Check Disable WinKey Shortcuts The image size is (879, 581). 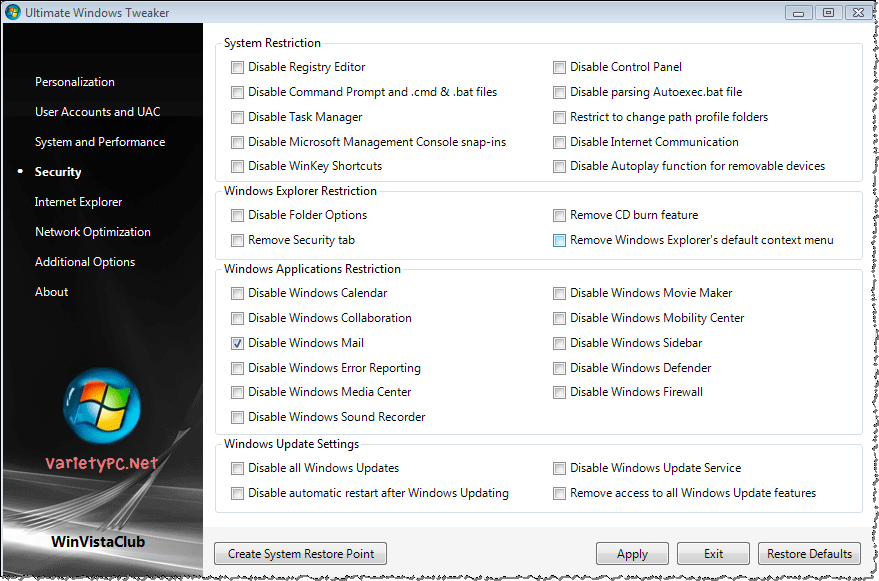[x=238, y=166]
